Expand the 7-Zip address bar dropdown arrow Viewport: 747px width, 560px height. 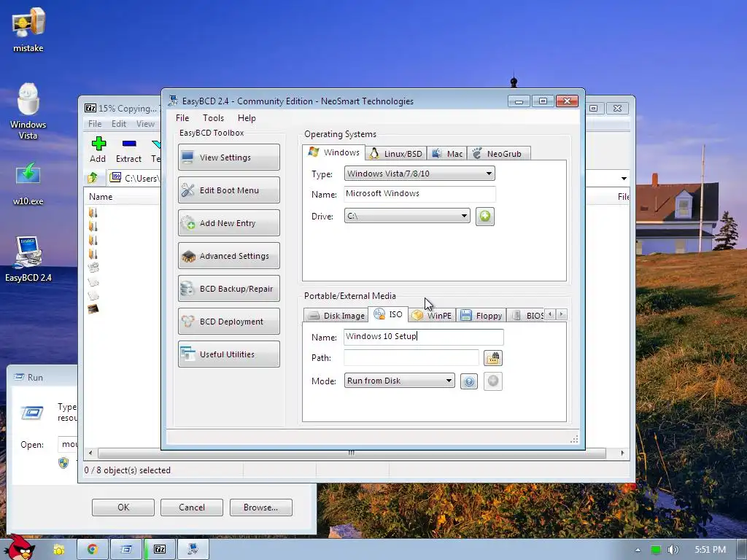pos(624,179)
